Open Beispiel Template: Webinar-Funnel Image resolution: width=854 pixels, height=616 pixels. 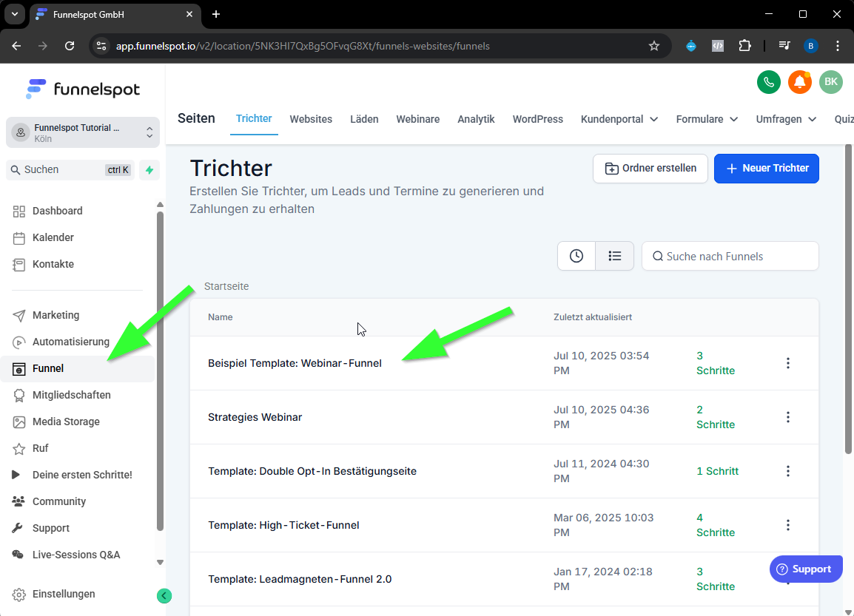click(295, 364)
